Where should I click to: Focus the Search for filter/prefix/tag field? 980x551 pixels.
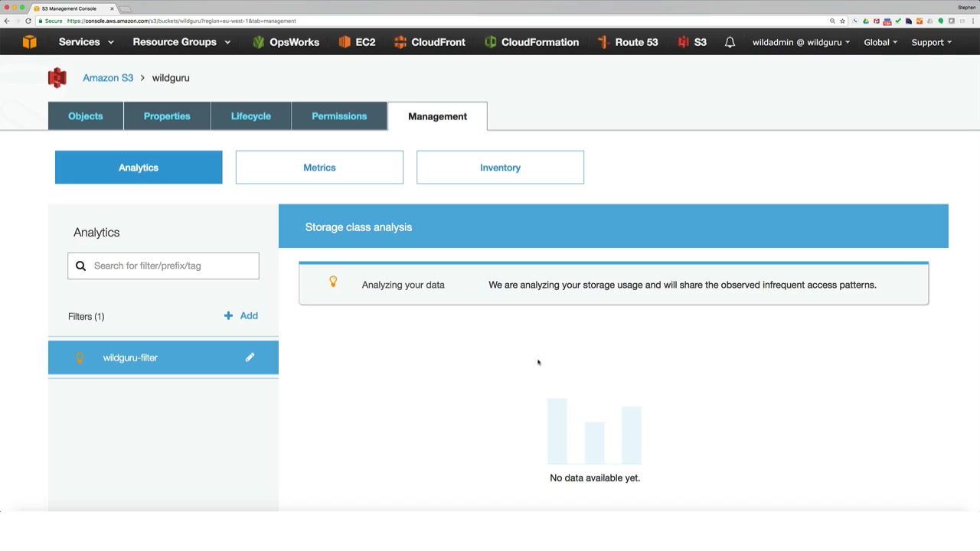[x=163, y=266]
